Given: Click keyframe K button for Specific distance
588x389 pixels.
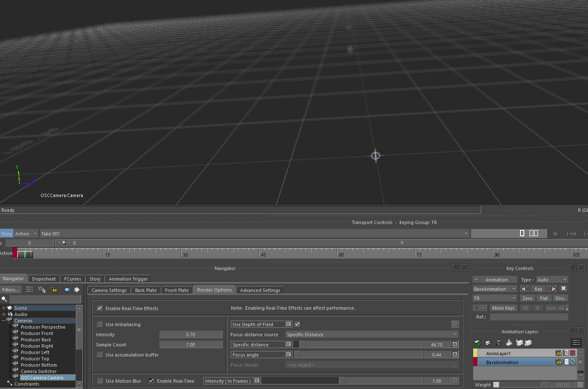Looking at the screenshot, I should tap(289, 344).
